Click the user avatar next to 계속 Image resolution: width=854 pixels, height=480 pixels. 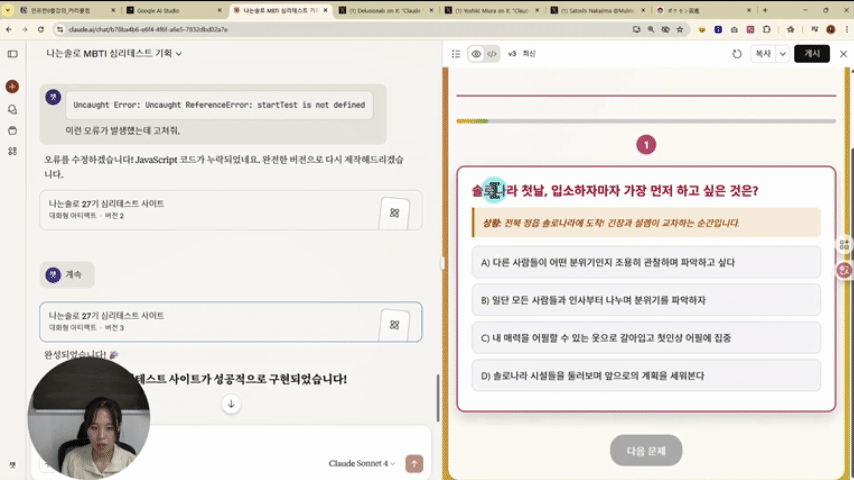click(53, 275)
